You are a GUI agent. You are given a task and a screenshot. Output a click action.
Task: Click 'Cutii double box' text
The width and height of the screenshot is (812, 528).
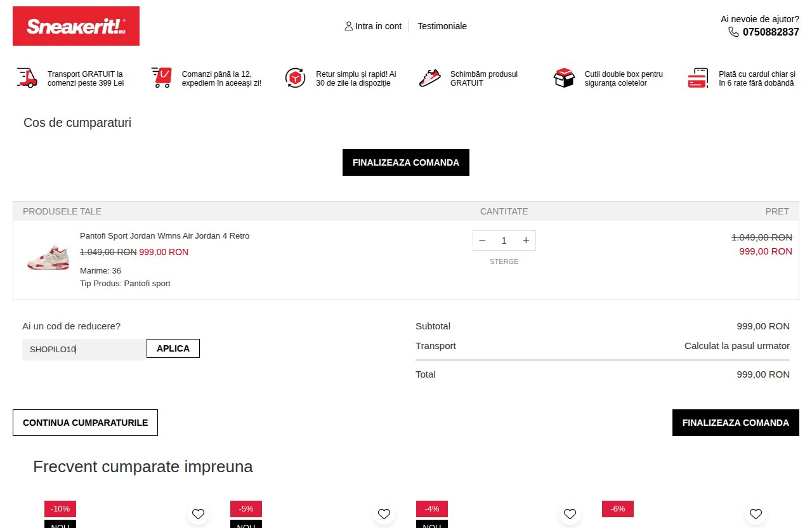tap(624, 79)
